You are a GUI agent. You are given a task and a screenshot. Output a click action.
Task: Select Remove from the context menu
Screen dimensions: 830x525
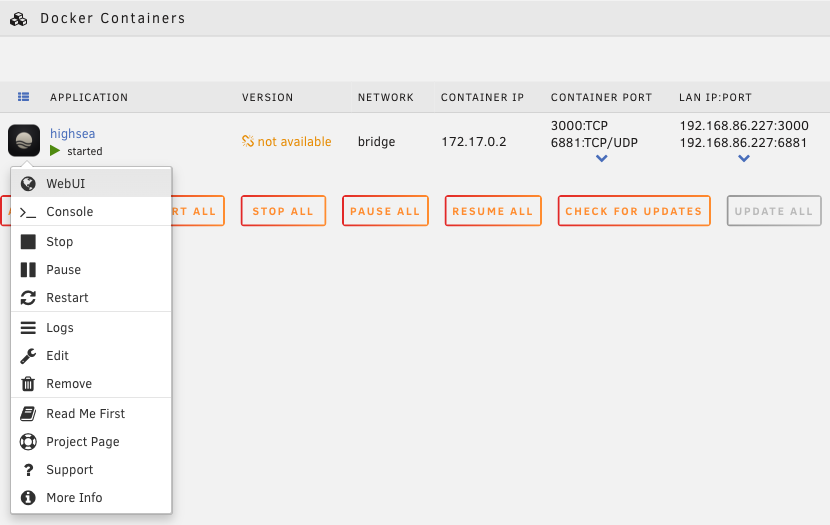point(91,384)
